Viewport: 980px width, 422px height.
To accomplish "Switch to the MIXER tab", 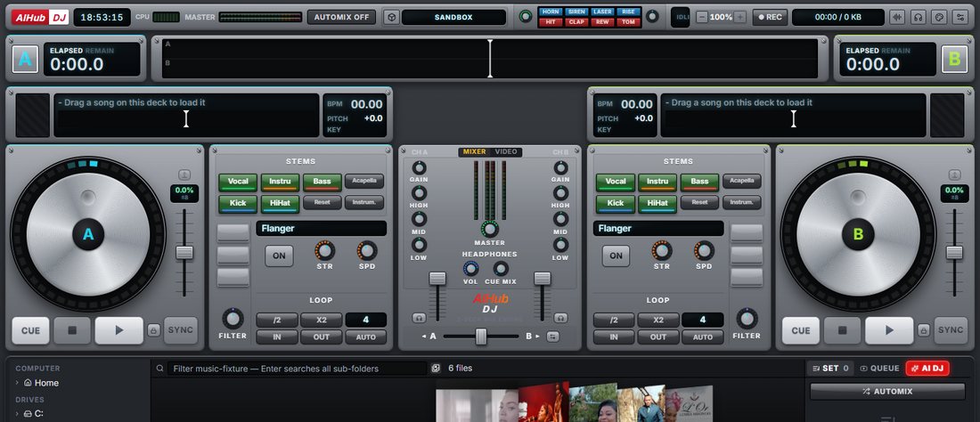I will click(x=474, y=151).
